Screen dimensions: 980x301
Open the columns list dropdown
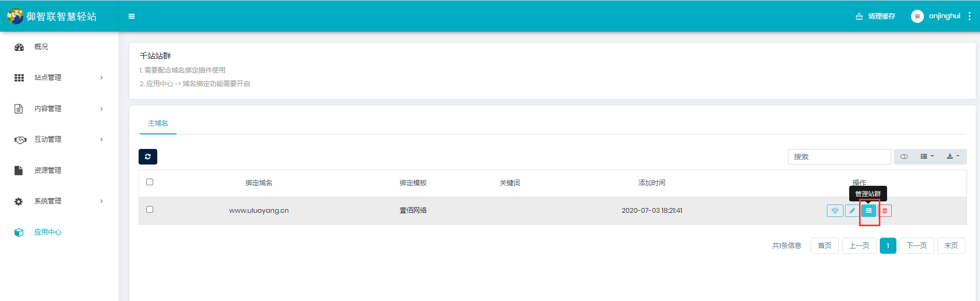(x=927, y=157)
